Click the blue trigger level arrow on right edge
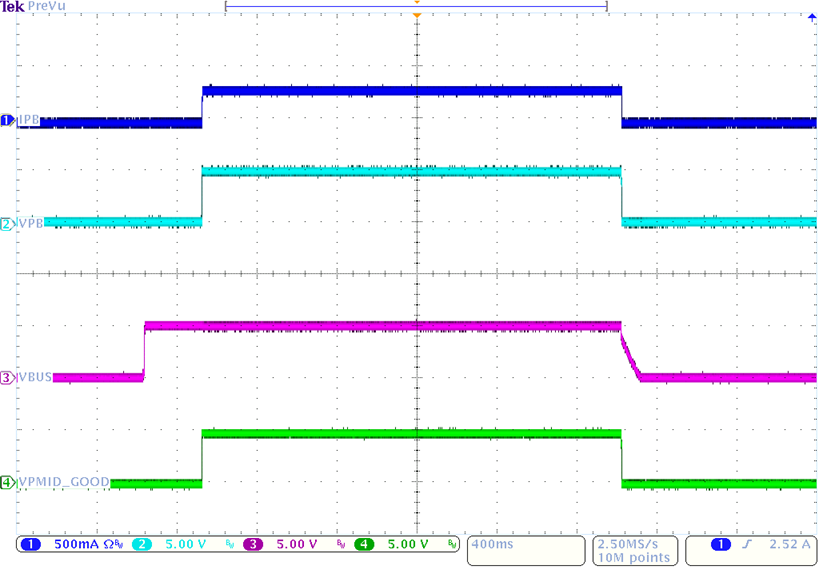819x572 pixels. pyautogui.click(x=811, y=17)
